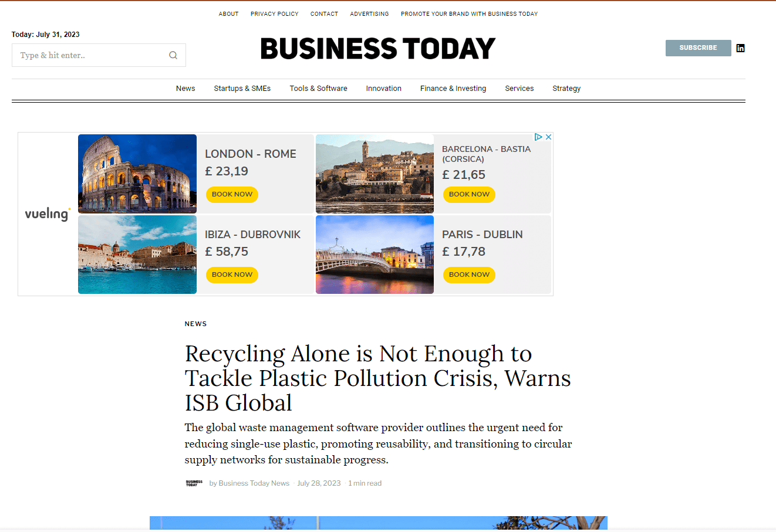The image size is (776, 532).
Task: Open the LinkedIn icon in header
Action: [741, 48]
